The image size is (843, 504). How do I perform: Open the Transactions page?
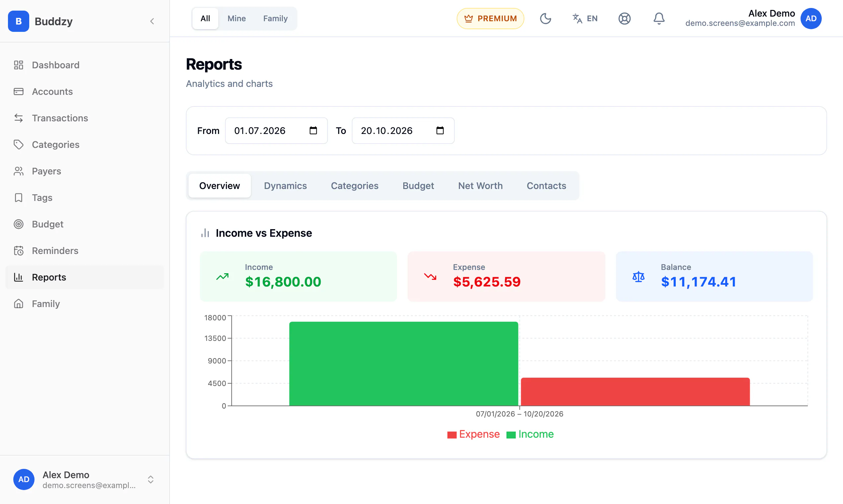coord(85,118)
